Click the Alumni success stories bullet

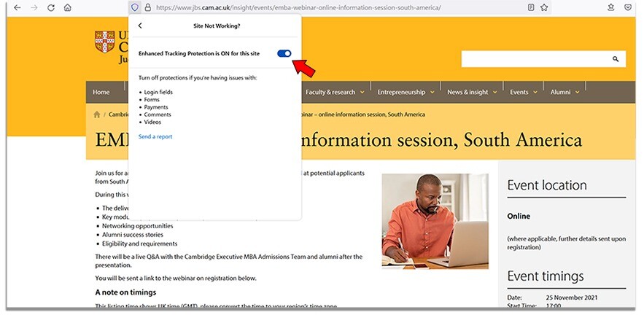tap(133, 235)
